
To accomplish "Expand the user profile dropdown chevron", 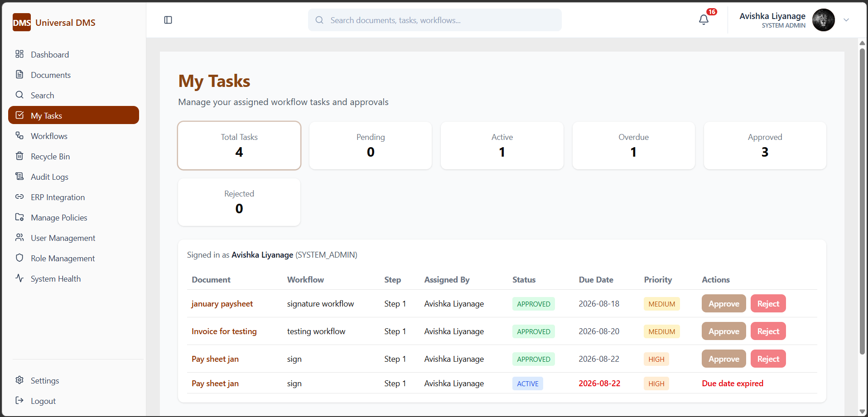I will (846, 20).
